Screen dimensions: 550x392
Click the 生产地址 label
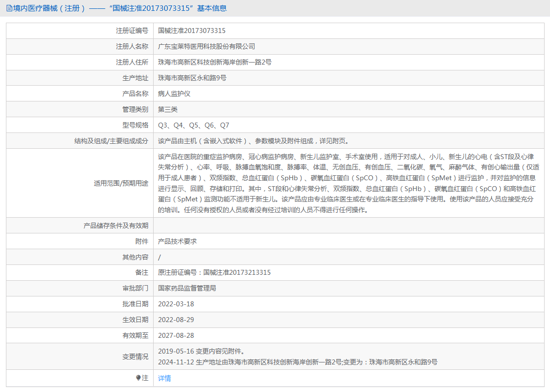(x=135, y=78)
